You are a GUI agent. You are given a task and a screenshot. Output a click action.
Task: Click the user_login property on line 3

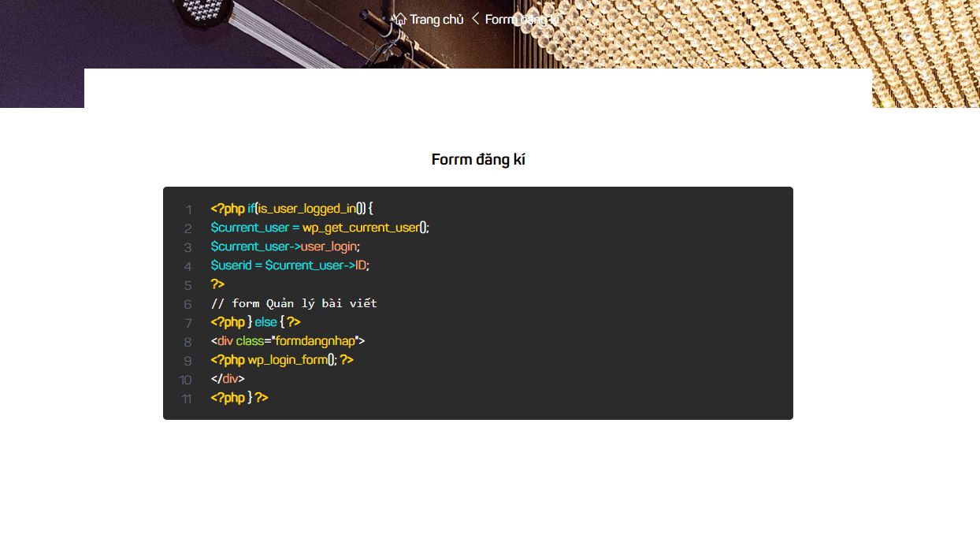pos(329,247)
